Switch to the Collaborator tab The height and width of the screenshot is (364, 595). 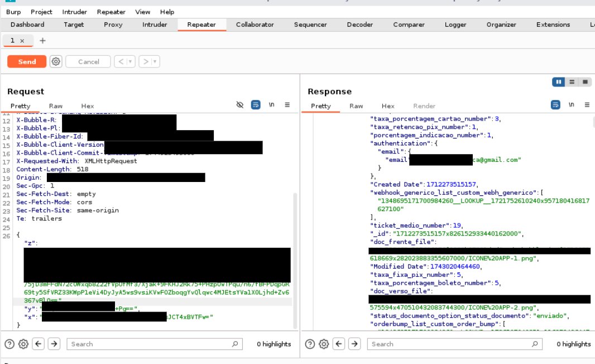tap(255, 25)
